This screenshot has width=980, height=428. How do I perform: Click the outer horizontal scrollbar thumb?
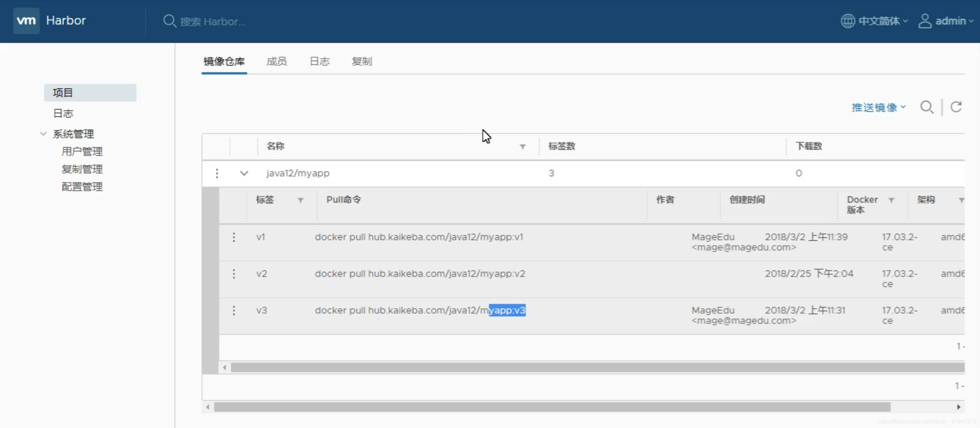coord(552,407)
